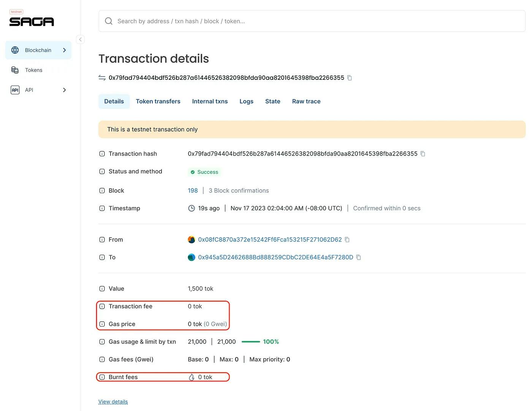
Task: Click the Success status badge
Action: click(x=204, y=172)
